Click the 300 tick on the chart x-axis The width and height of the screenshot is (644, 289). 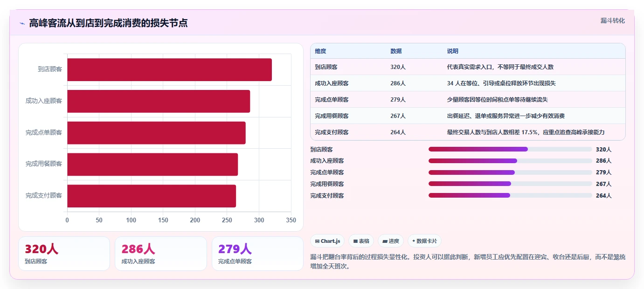[x=259, y=220]
